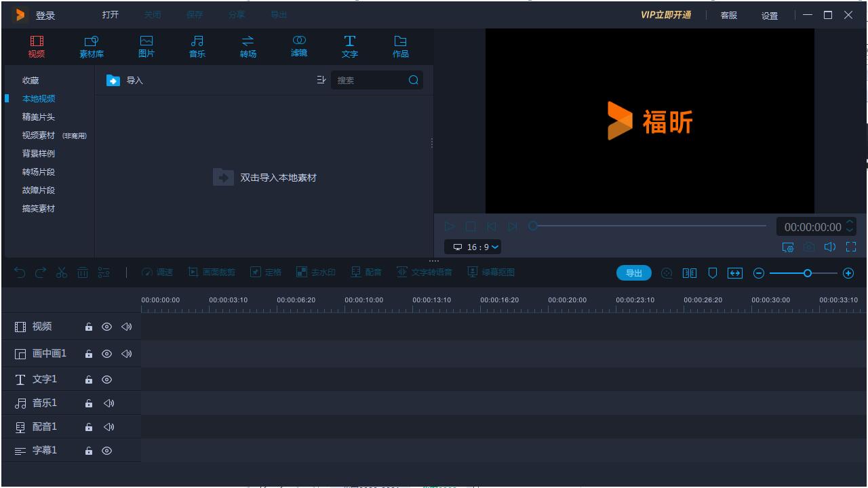The height and width of the screenshot is (488, 868).
Task: Enter fullscreen preview mode
Action: point(851,247)
